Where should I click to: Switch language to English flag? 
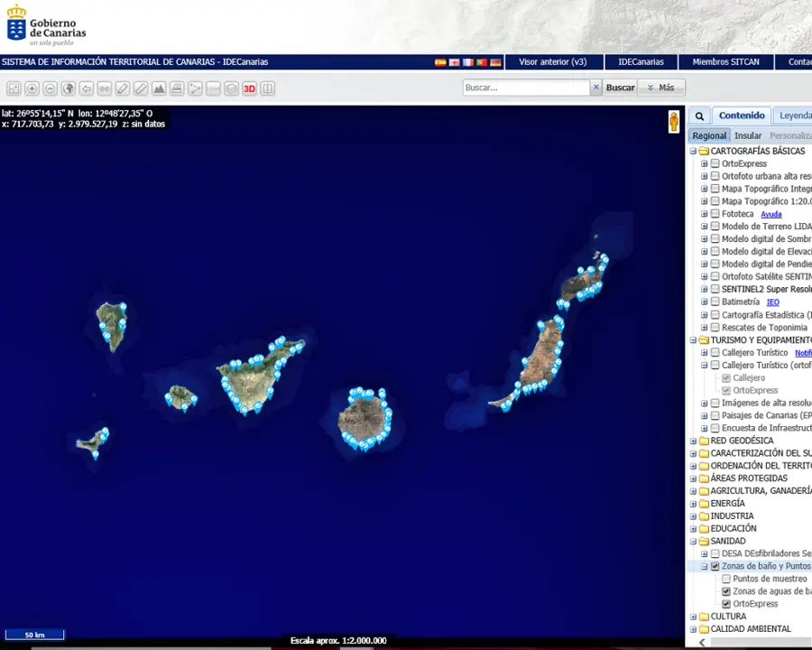pos(454,62)
